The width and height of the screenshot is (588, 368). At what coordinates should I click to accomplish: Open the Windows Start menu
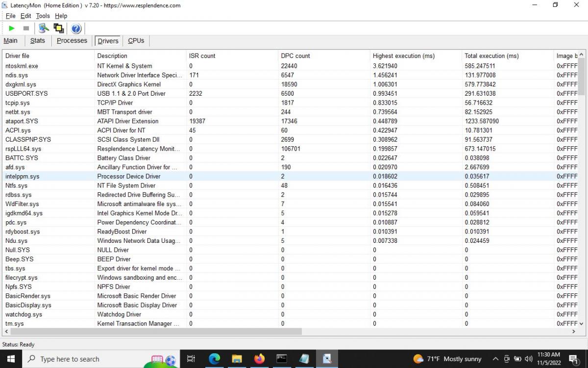click(x=11, y=359)
